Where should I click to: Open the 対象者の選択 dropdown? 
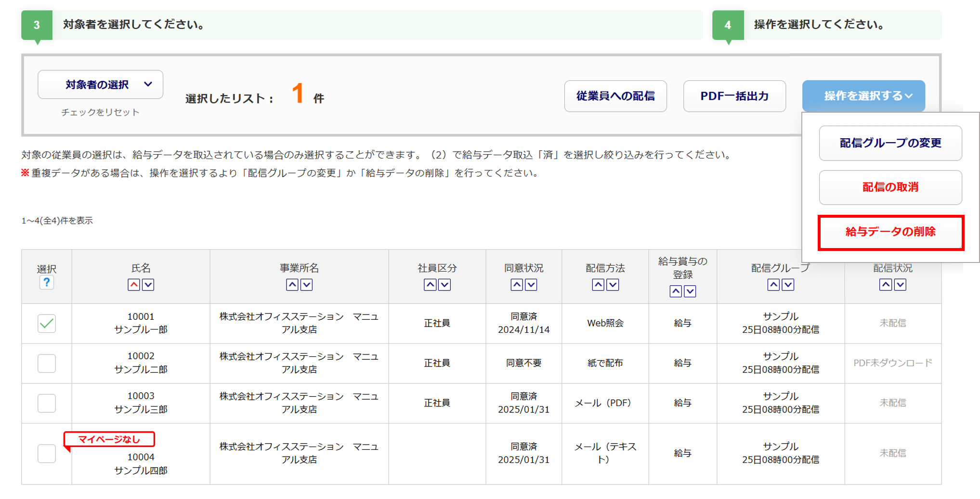click(100, 85)
